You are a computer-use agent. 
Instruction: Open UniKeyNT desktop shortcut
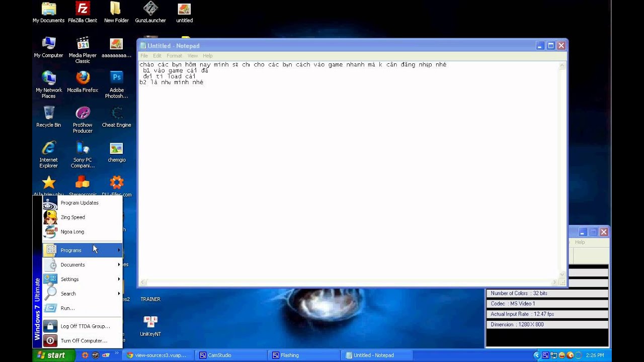(150, 326)
